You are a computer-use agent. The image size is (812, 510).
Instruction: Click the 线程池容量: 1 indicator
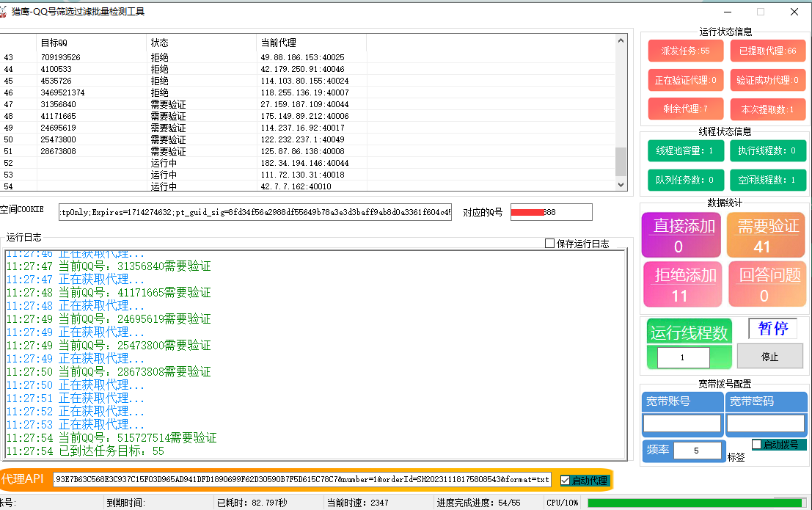[686, 151]
